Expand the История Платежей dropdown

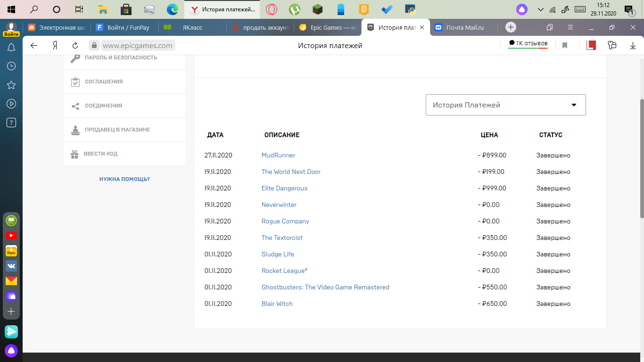(506, 105)
